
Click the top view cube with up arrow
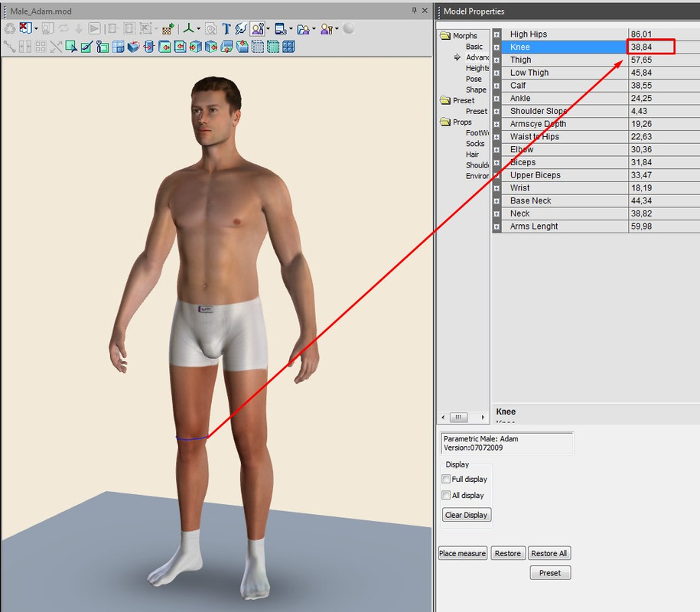click(226, 47)
